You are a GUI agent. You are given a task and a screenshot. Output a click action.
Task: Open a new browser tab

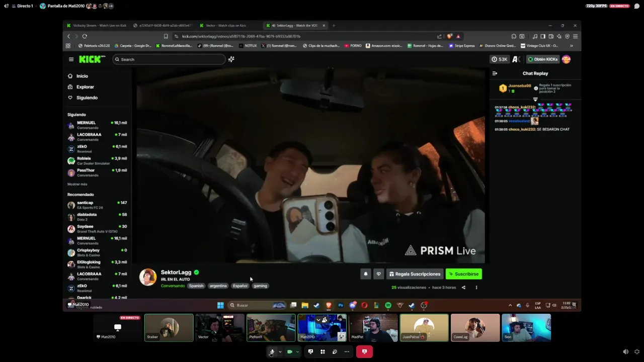[334, 25]
